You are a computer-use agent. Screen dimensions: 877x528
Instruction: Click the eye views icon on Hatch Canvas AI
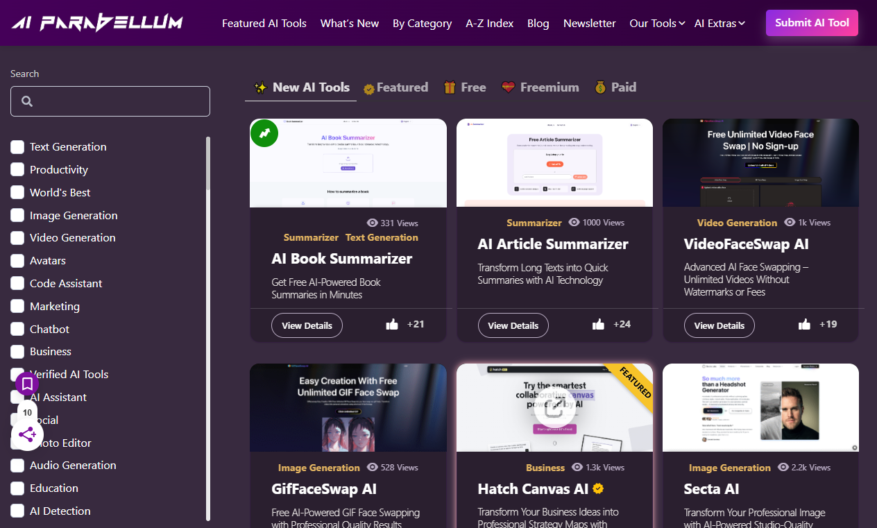point(577,467)
